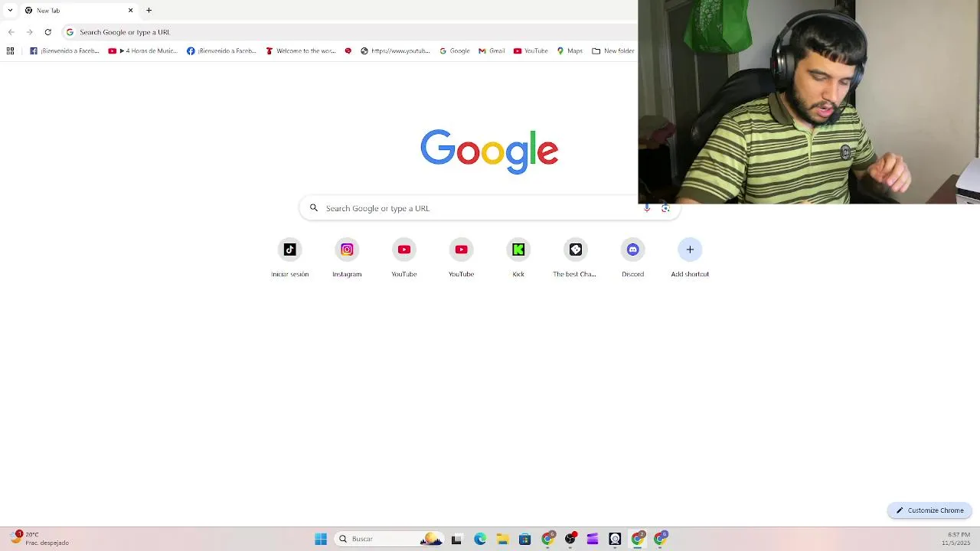This screenshot has height=551, width=980.
Task: Open The best Cha... shortcut
Action: click(575, 258)
